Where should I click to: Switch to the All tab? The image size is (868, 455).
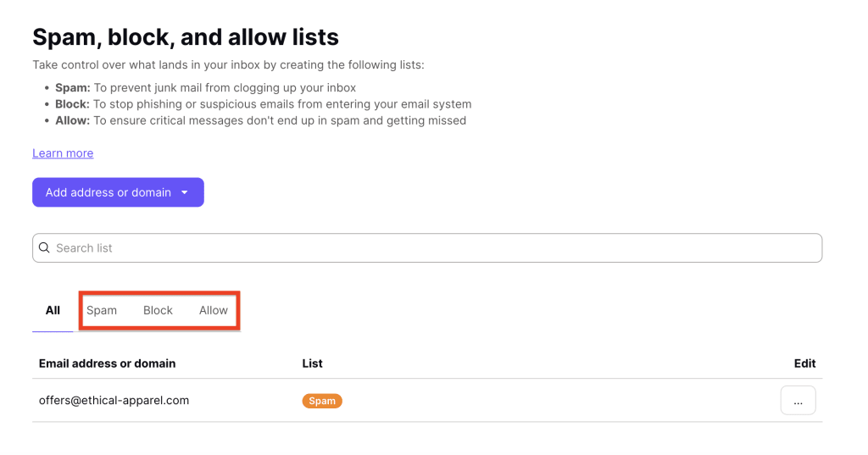(53, 310)
